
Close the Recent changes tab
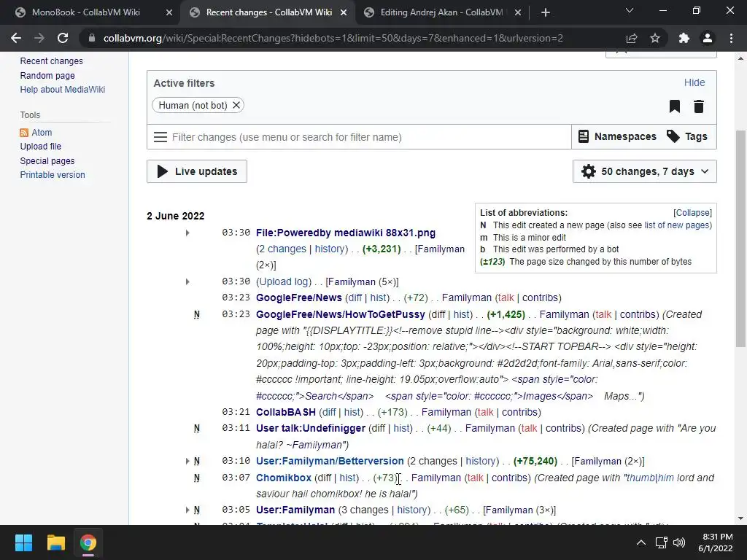[344, 13]
